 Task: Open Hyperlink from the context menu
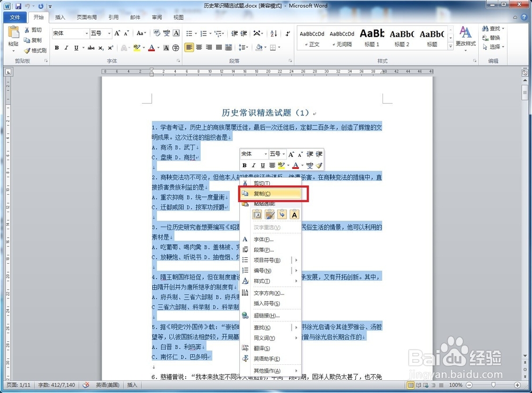click(x=271, y=315)
